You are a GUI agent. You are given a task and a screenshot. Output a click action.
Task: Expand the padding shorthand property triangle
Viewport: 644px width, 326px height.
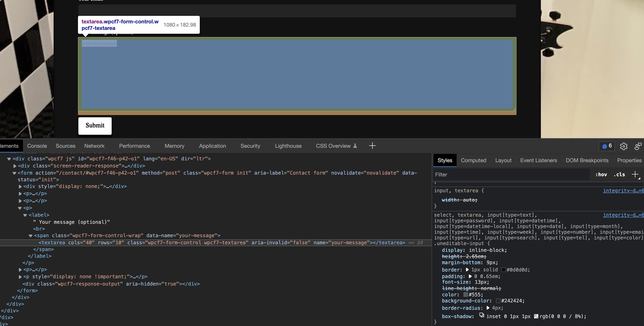click(470, 276)
